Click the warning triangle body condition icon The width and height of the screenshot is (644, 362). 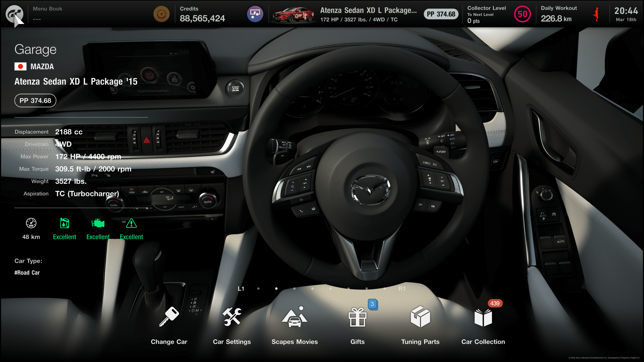131,223
